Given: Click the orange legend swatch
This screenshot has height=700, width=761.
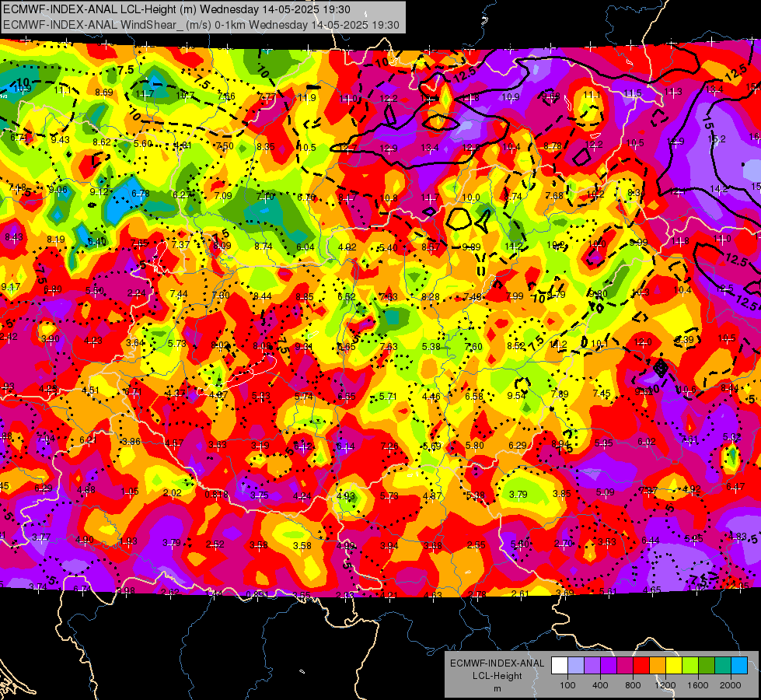Looking at the screenshot, I should pyautogui.click(x=658, y=665).
